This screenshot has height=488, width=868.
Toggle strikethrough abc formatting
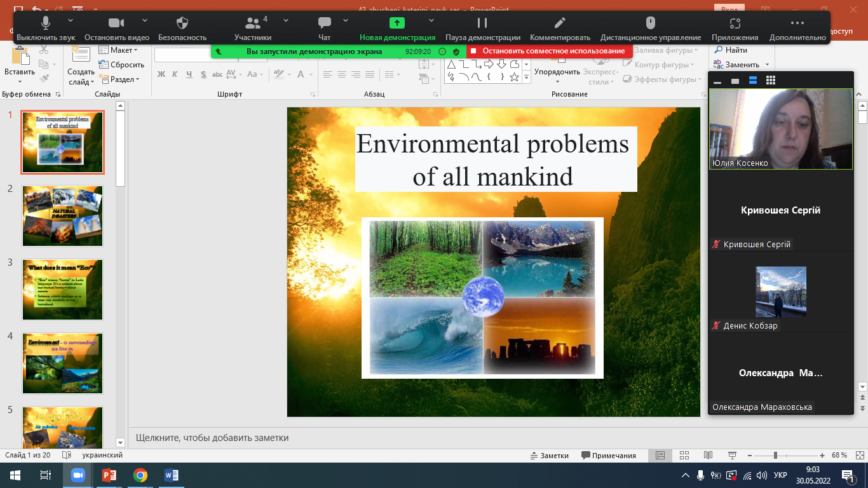pos(217,74)
